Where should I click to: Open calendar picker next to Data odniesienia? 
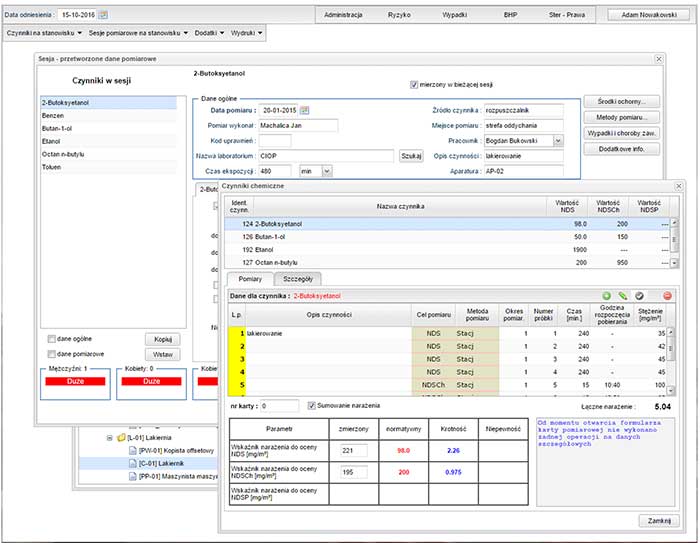click(104, 15)
